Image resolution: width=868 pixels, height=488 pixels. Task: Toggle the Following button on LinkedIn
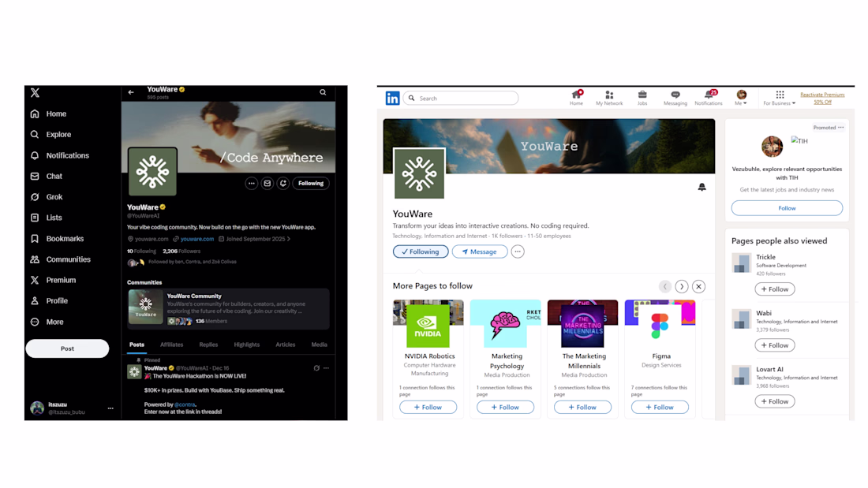tap(421, 251)
